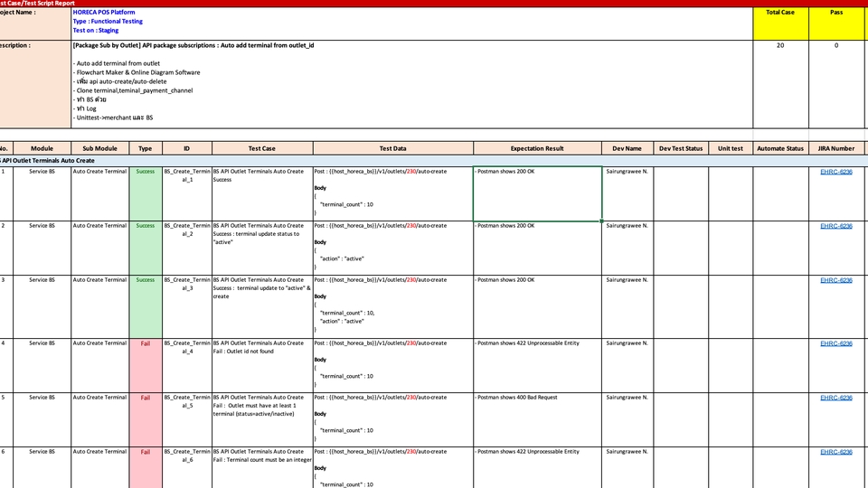This screenshot has height=488, width=868.
Task: Open the EHRC-6236 link in row 1
Action: pos(836,172)
